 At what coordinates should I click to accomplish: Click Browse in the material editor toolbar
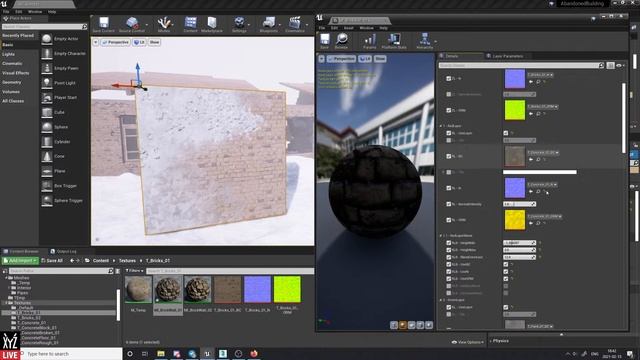point(341,41)
